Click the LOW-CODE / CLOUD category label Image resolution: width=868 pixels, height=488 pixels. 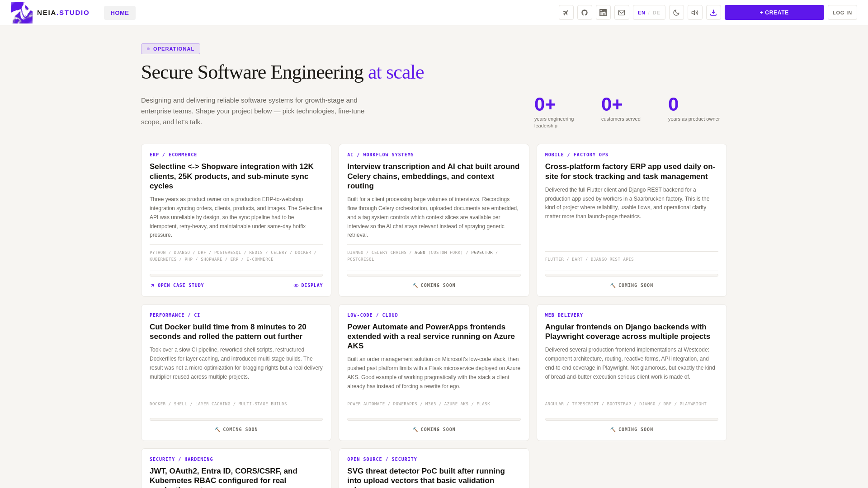point(373,315)
